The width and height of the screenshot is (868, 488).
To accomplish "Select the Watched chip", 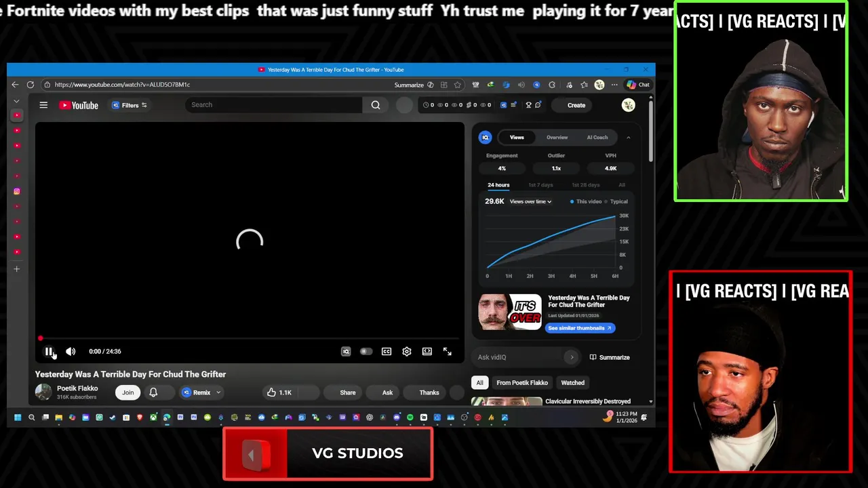I will pyautogui.click(x=572, y=383).
